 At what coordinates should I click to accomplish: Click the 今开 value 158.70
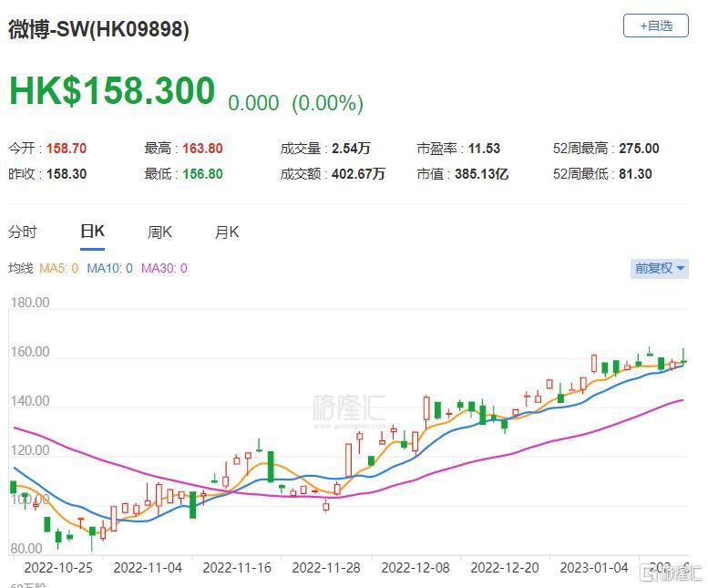(x=67, y=148)
